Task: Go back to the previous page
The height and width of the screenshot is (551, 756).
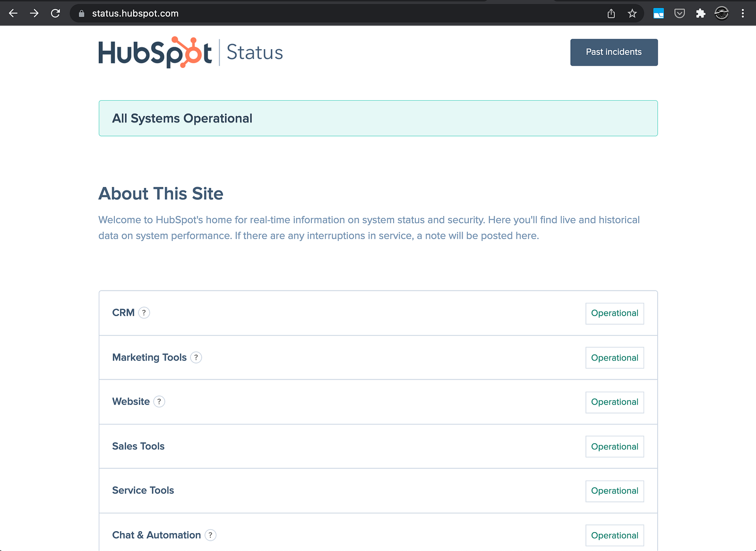Action: [x=13, y=13]
